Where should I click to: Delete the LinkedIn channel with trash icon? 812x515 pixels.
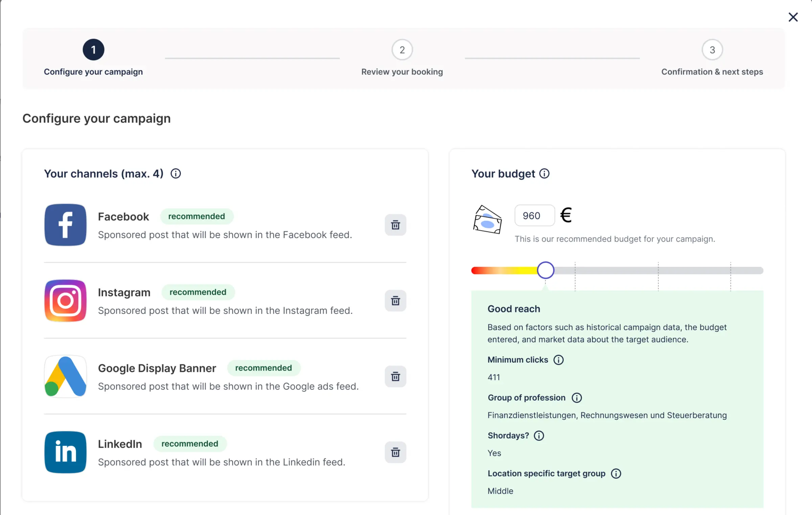pos(395,452)
